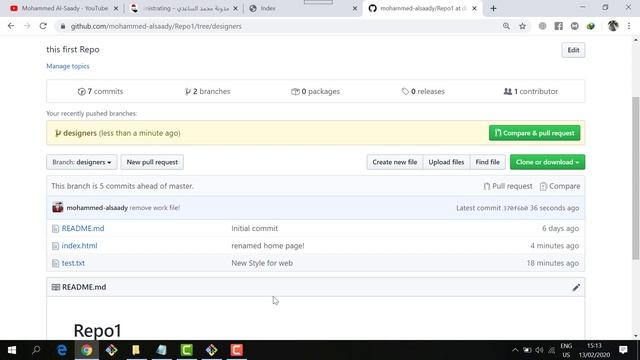Open 'renamed home page!' commit message
Screen dimensions: 640x360
tap(268, 246)
